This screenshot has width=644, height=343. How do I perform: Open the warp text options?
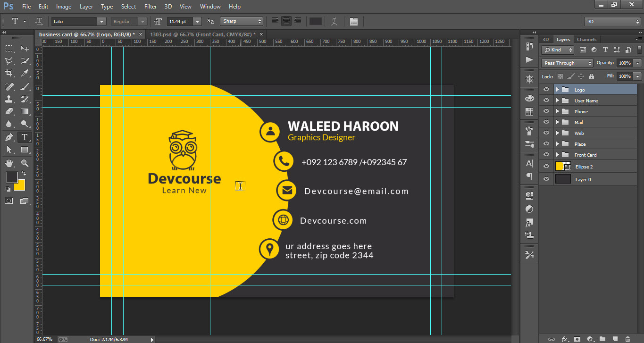(334, 21)
